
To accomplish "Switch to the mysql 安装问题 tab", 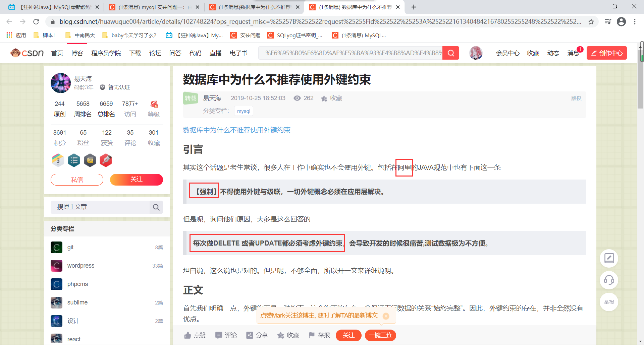I will click(x=154, y=7).
